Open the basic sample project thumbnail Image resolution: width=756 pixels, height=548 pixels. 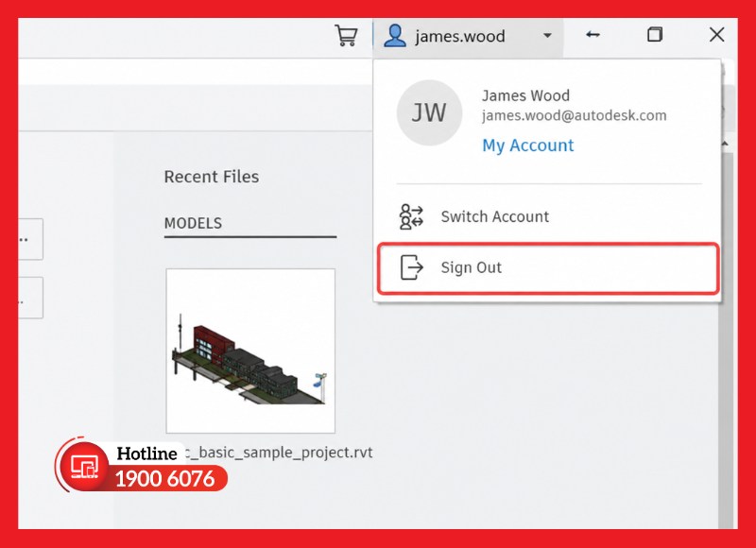tap(250, 351)
